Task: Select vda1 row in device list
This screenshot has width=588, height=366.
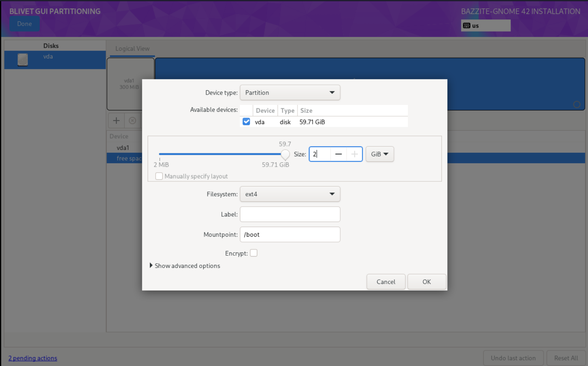Action: [x=123, y=147]
